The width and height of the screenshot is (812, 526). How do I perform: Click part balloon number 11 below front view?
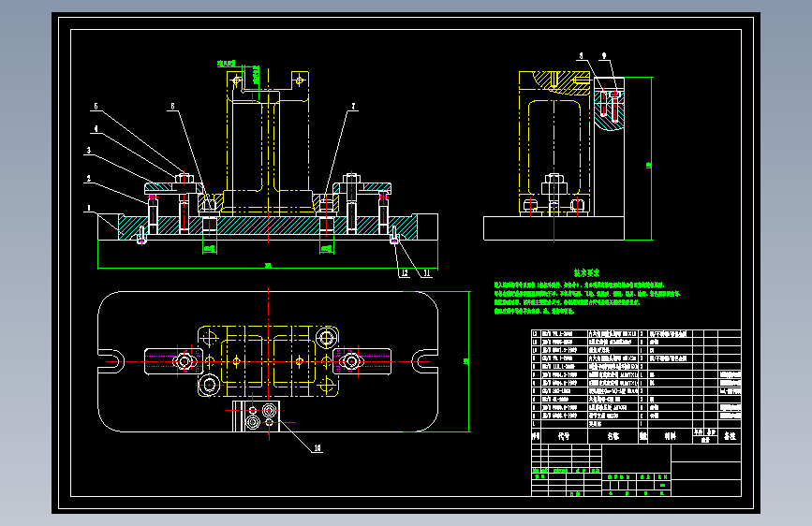[427, 273]
